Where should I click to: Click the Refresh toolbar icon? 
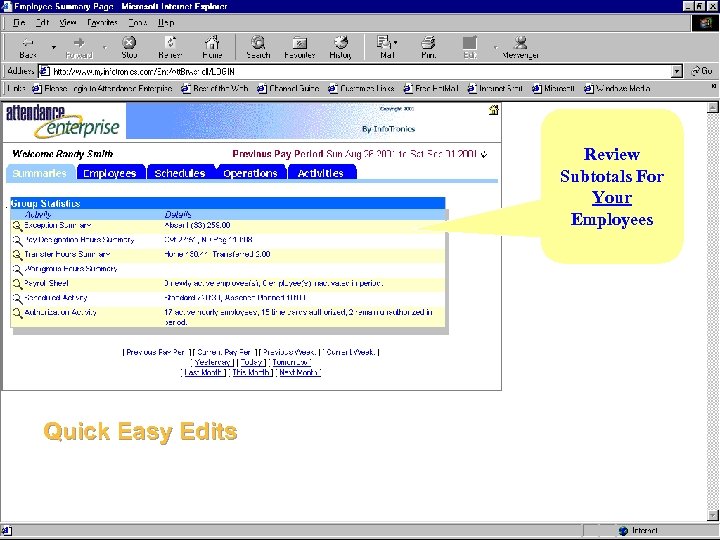click(170, 47)
